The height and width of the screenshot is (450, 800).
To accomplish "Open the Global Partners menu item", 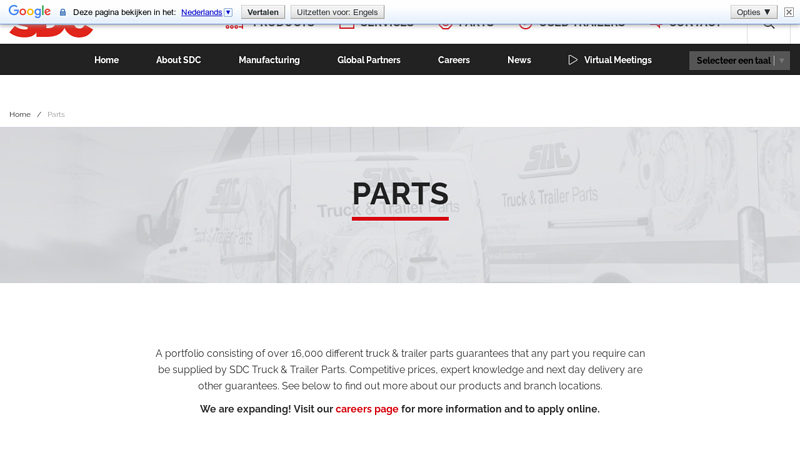I will [368, 60].
